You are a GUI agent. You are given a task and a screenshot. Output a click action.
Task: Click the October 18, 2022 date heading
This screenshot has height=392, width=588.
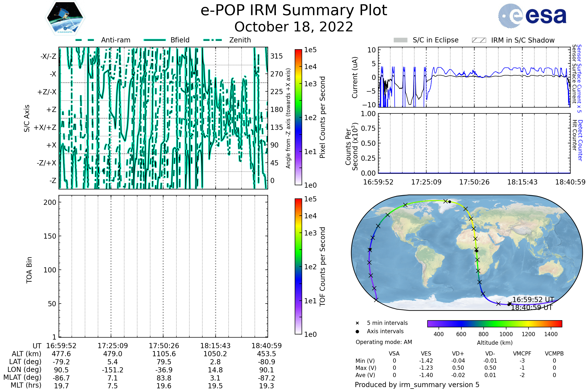(x=294, y=27)
